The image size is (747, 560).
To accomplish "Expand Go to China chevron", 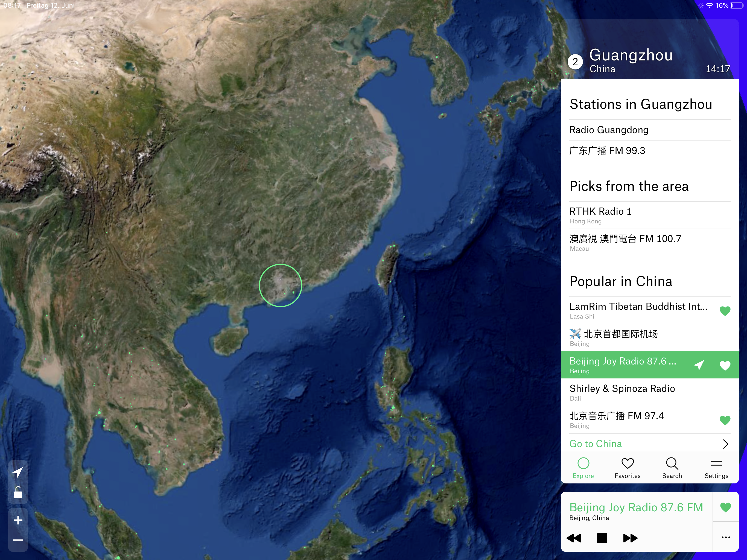I will click(x=725, y=444).
